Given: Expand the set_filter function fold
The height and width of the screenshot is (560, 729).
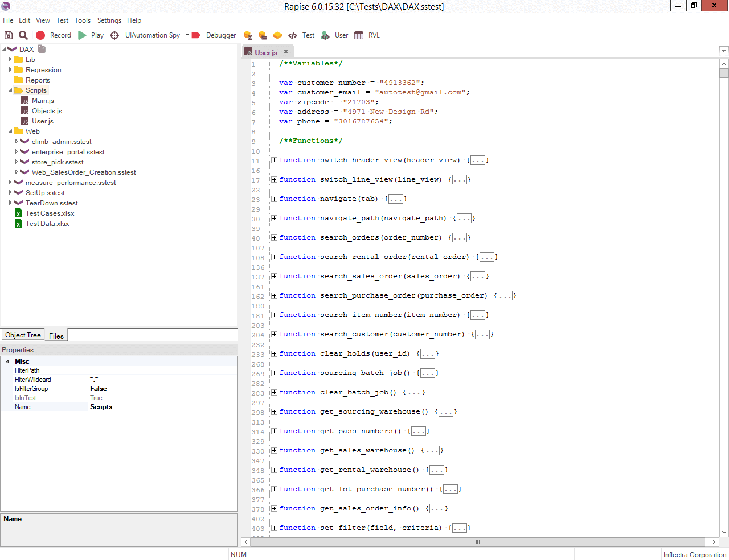Looking at the screenshot, I should click(x=274, y=528).
